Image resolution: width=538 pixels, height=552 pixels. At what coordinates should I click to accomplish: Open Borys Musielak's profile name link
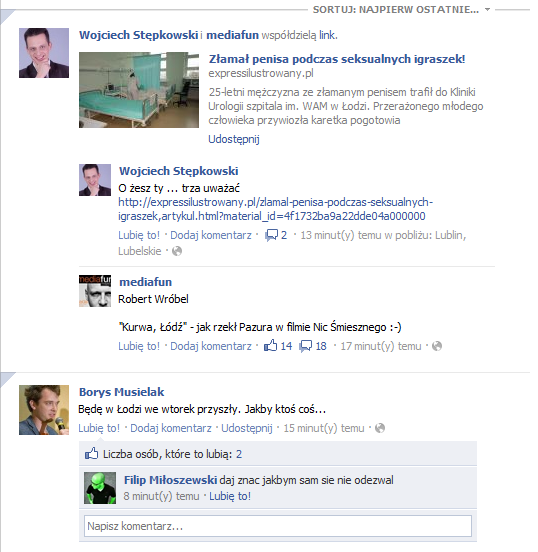[x=121, y=392]
